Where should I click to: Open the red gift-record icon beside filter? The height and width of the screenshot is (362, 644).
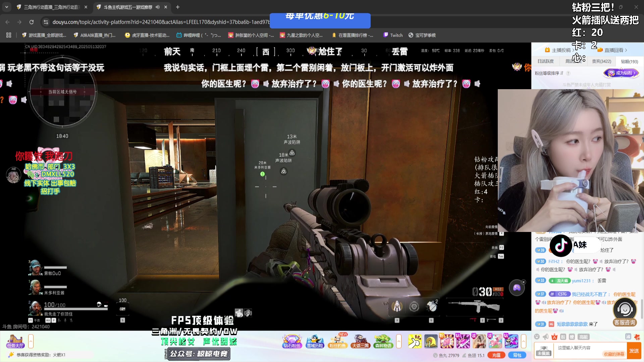click(x=637, y=337)
